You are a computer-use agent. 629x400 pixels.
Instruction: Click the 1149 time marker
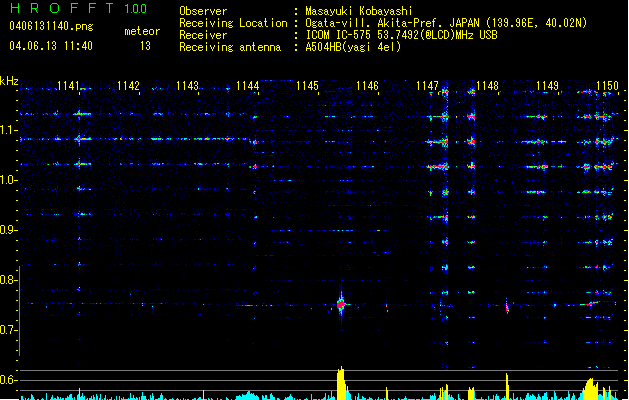(547, 86)
